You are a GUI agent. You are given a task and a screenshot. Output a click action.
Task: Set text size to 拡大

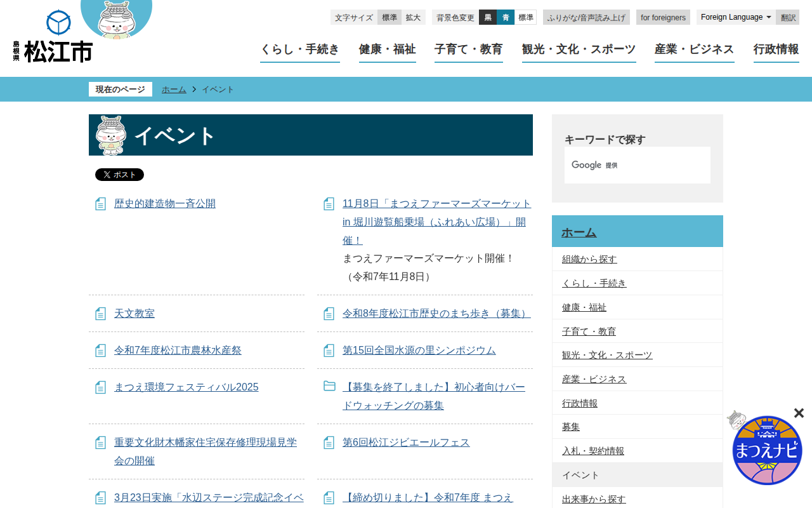click(414, 17)
